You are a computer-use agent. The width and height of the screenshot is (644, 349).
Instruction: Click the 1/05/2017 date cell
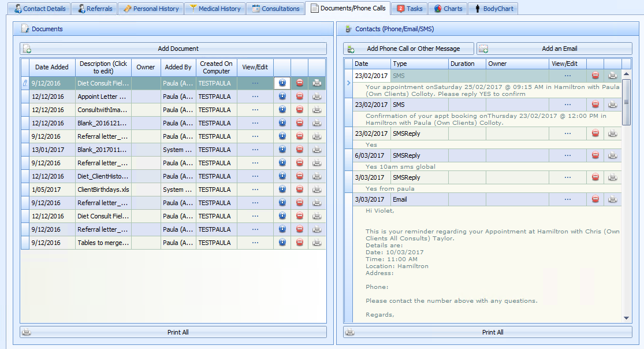[52, 190]
